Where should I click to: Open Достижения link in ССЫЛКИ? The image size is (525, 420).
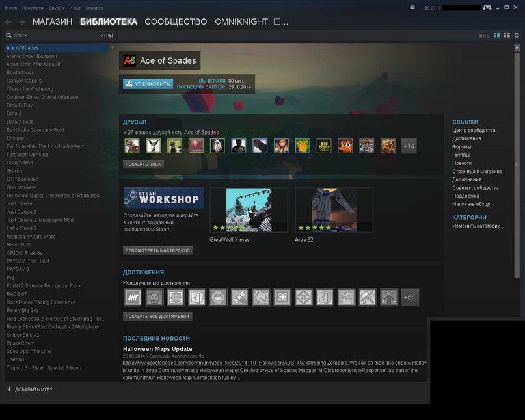click(466, 138)
